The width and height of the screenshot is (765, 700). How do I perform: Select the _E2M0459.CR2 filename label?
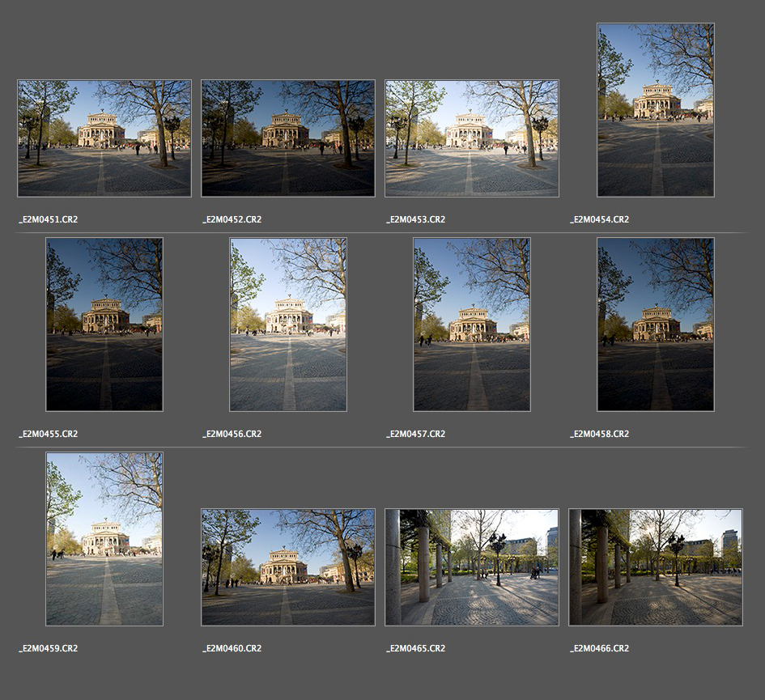tap(49, 648)
